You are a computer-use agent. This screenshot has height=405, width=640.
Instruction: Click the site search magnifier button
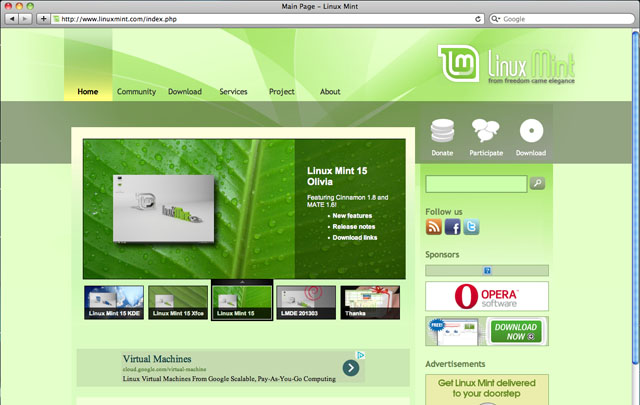tap(538, 183)
